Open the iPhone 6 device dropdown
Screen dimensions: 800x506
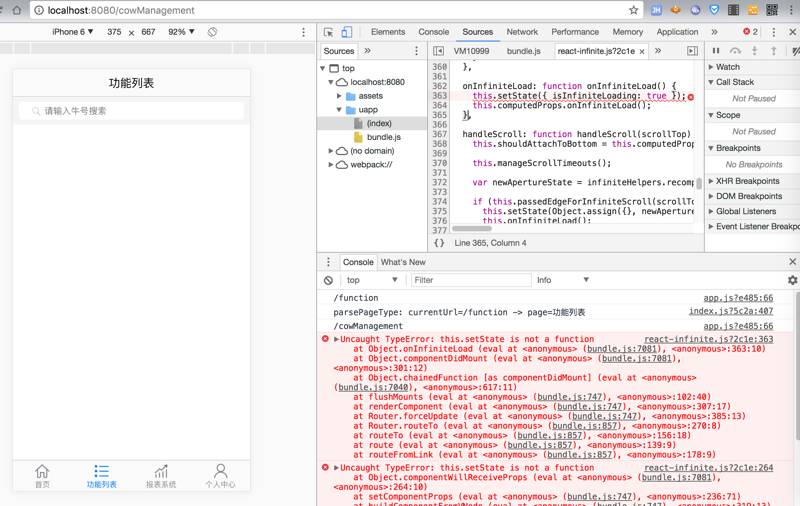72,32
